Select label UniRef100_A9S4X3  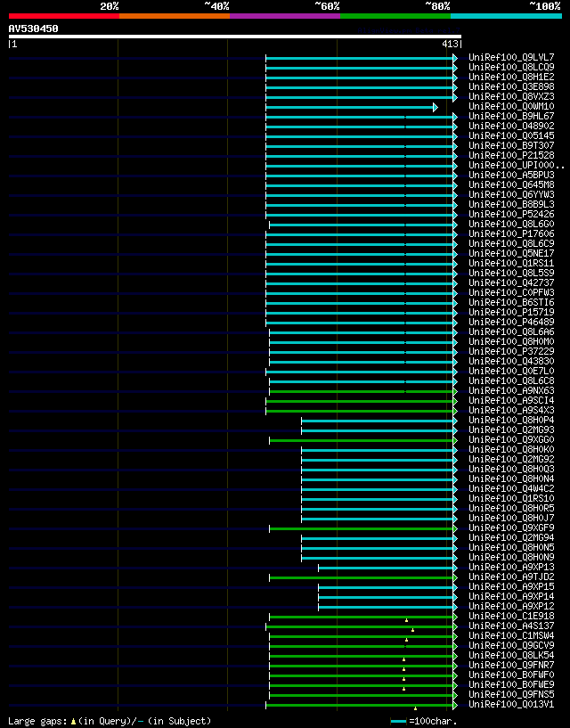click(511, 410)
